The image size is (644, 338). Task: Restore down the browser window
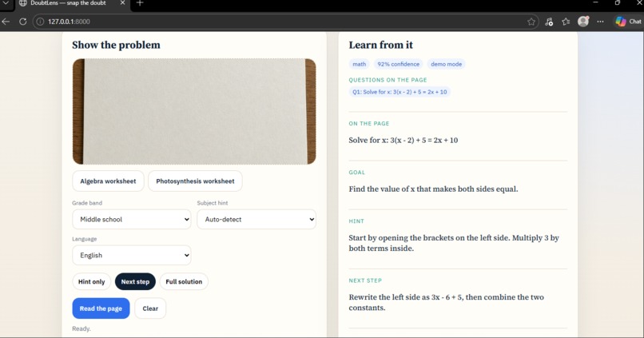(618, 2)
